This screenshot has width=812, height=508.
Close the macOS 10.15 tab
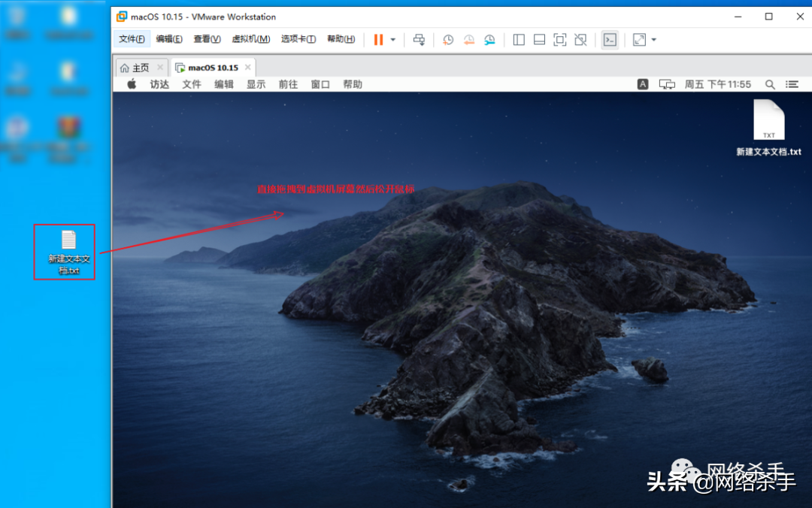[248, 68]
